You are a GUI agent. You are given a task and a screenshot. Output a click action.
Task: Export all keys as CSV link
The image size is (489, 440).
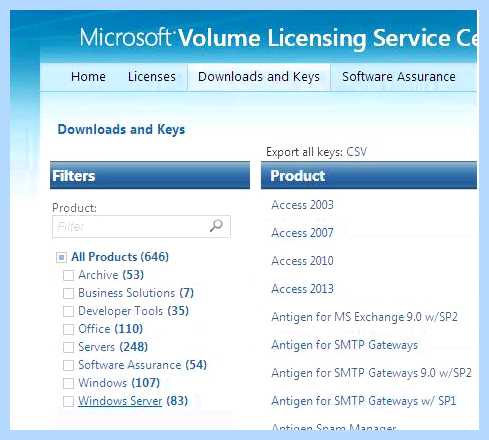tap(357, 152)
